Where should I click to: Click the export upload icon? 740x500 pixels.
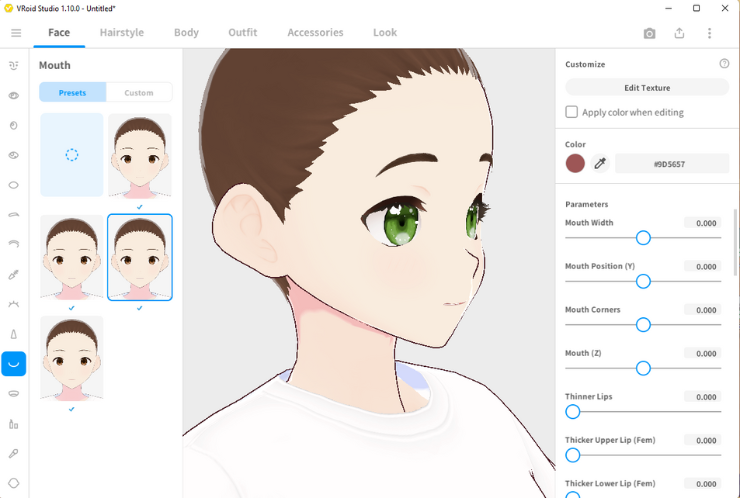click(x=679, y=33)
